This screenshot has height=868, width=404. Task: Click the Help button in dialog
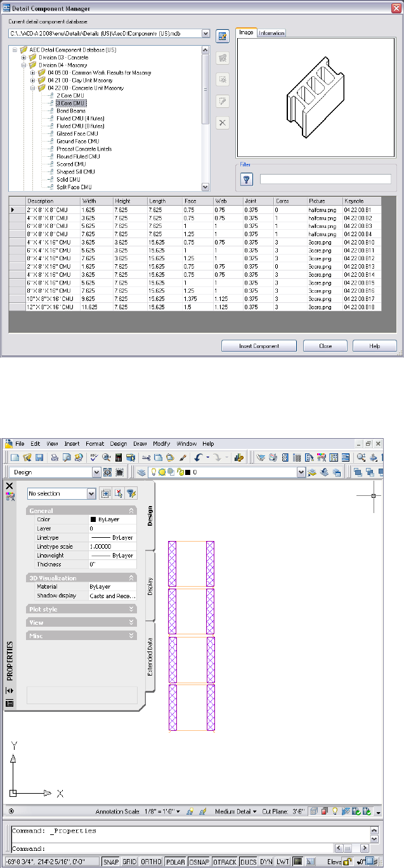coord(375,346)
